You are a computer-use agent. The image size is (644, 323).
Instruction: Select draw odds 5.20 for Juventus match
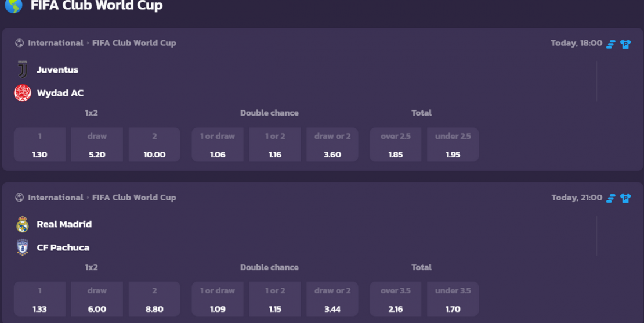[x=97, y=145]
